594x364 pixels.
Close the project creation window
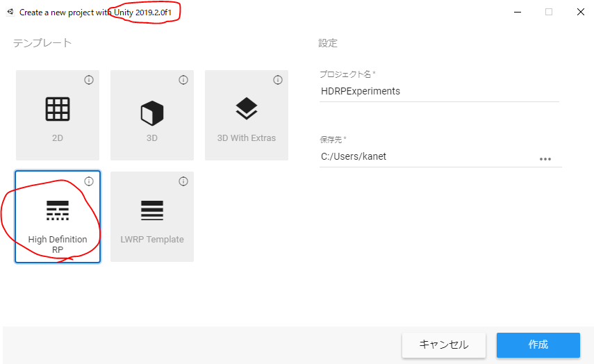click(x=580, y=12)
